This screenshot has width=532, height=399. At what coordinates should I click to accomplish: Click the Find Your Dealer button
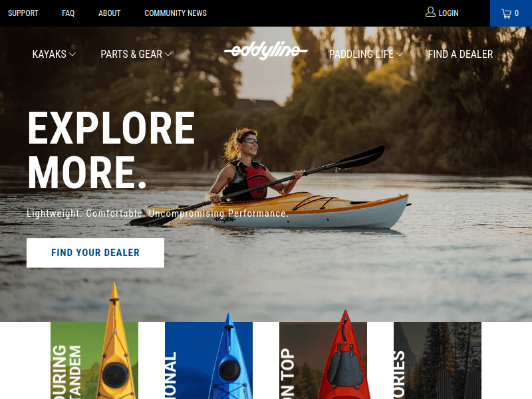pos(95,253)
